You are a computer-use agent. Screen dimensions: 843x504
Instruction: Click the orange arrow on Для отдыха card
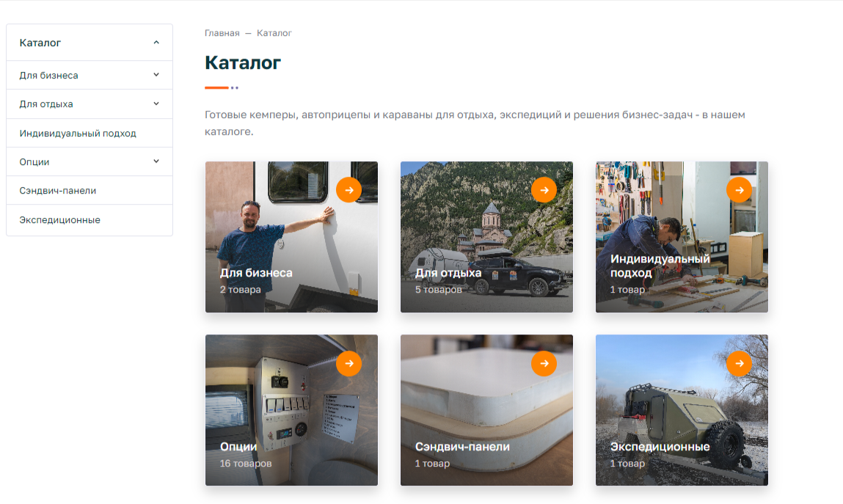[x=544, y=190]
